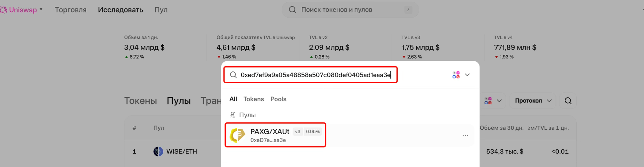644x167 pixels.
Task: Switch to the Tokens filter tab
Action: coord(253,99)
